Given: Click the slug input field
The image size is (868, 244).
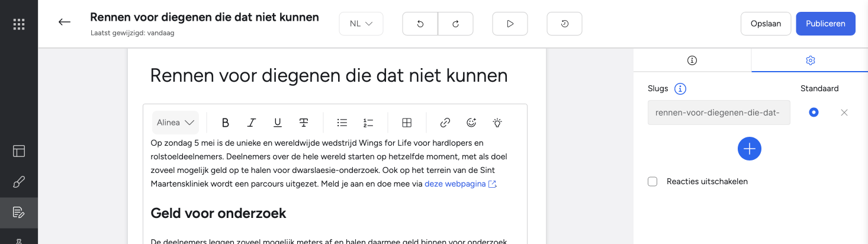Looking at the screenshot, I should (x=719, y=113).
